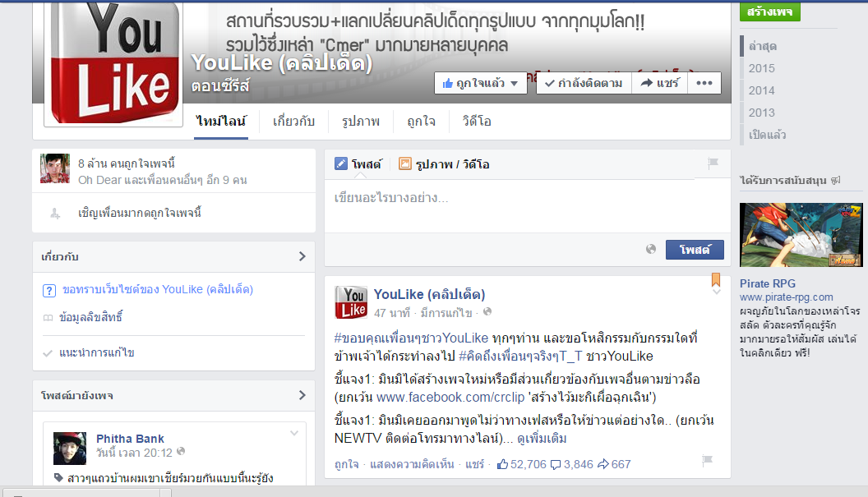Click See more (ดูเพิ่มเติม) in post

(x=542, y=439)
